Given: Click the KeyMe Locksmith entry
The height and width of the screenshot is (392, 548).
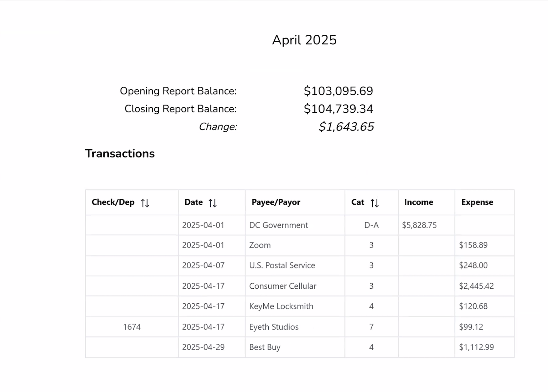Looking at the screenshot, I should point(281,306).
